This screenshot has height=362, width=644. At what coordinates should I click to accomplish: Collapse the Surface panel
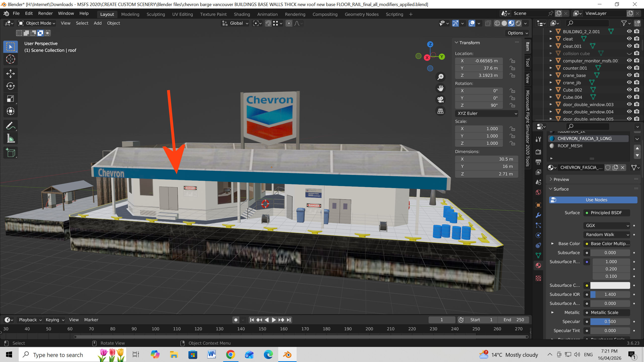(x=561, y=189)
